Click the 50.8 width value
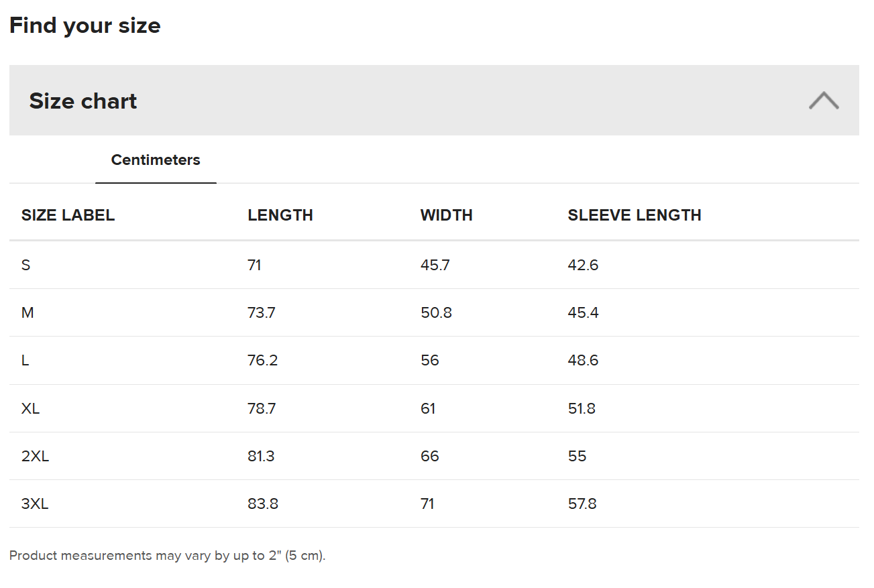The image size is (874, 588). [x=436, y=312]
